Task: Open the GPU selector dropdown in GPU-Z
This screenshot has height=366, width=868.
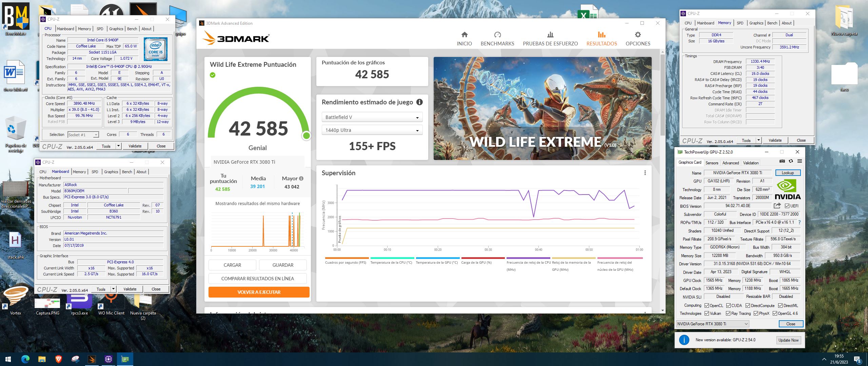Action: (712, 324)
